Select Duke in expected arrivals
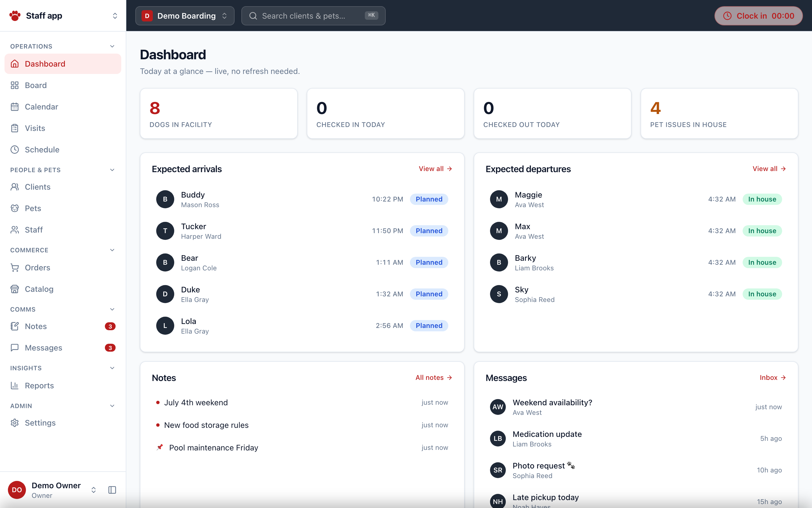Screen dimensions: 812x508 (302, 294)
